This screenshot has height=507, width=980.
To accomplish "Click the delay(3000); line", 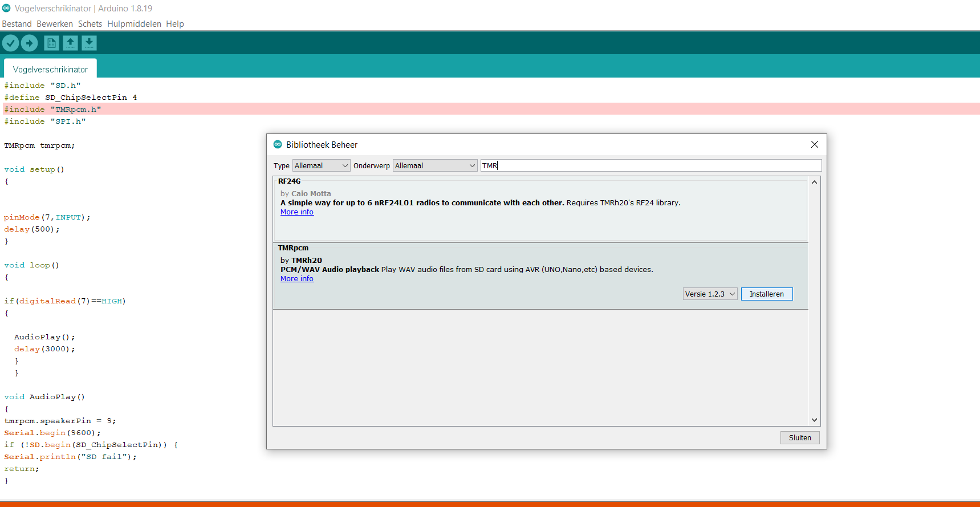I will 44,348.
